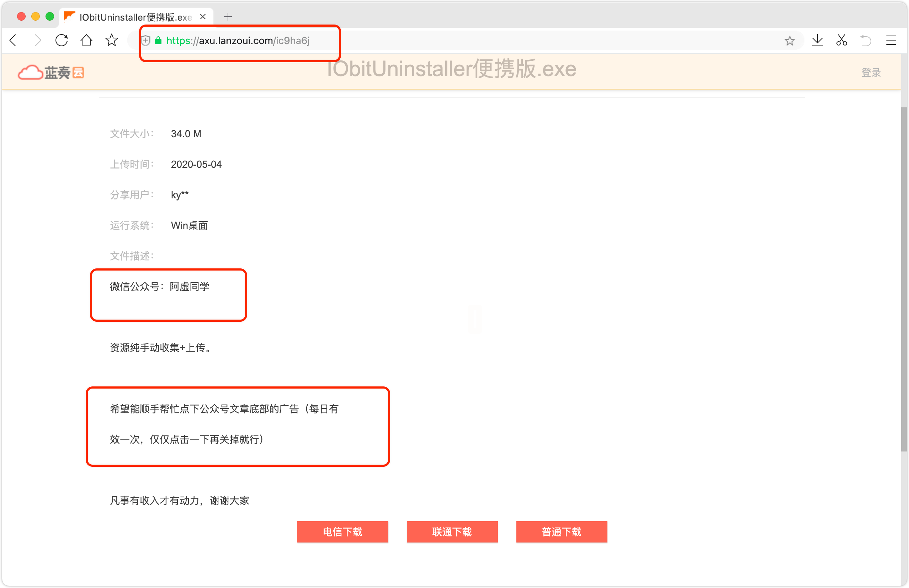Select the IObitUninstaller便携版.exe tab
Screen dimensions: 909x588
pos(135,17)
